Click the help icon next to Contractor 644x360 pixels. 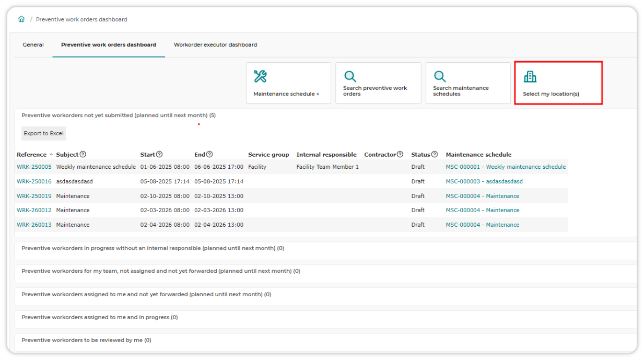point(400,155)
